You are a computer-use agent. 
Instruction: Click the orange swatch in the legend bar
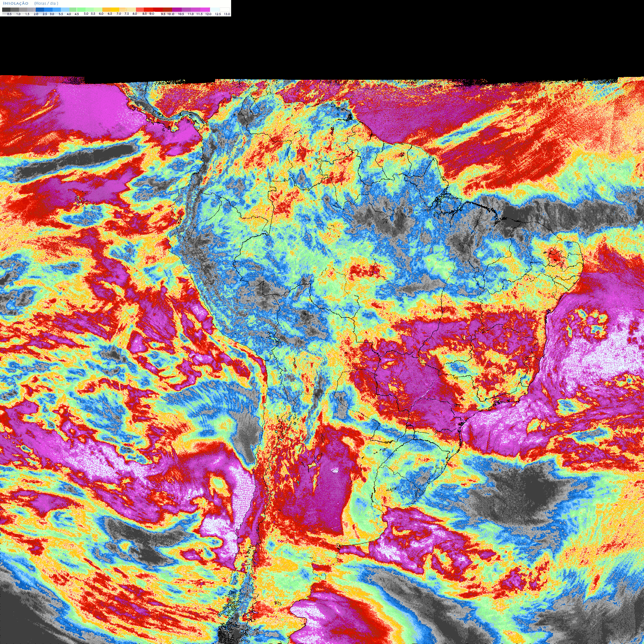click(106, 10)
